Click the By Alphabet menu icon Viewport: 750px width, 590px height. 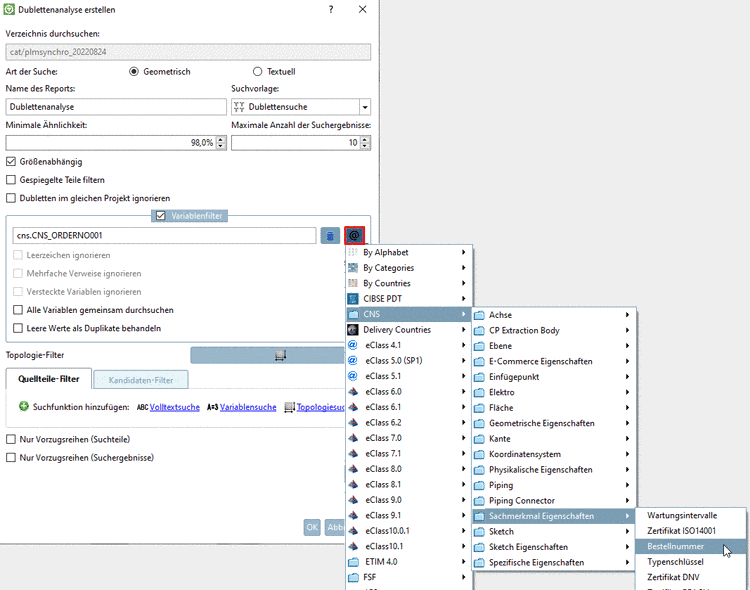click(x=353, y=252)
